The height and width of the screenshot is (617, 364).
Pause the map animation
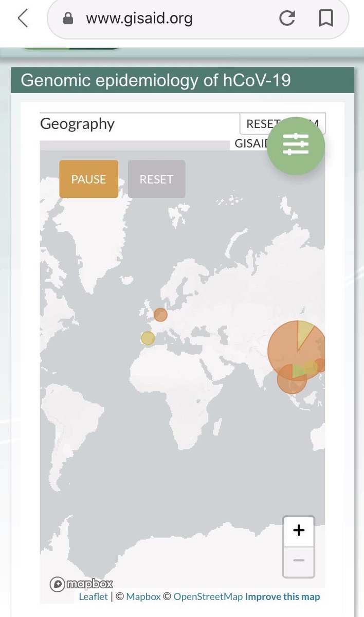[x=88, y=179]
